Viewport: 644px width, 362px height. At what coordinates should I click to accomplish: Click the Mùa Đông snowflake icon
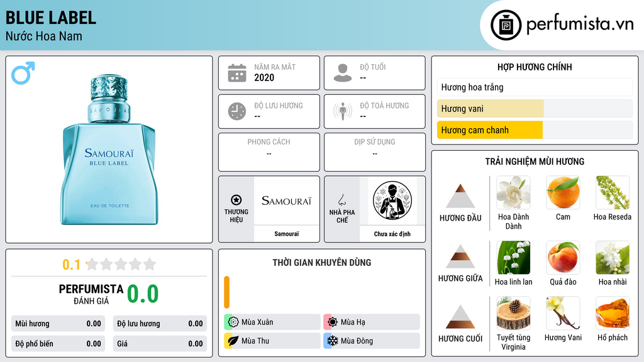tap(333, 341)
